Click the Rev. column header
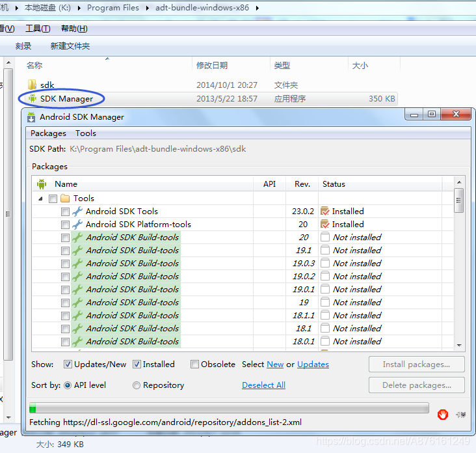 click(302, 184)
